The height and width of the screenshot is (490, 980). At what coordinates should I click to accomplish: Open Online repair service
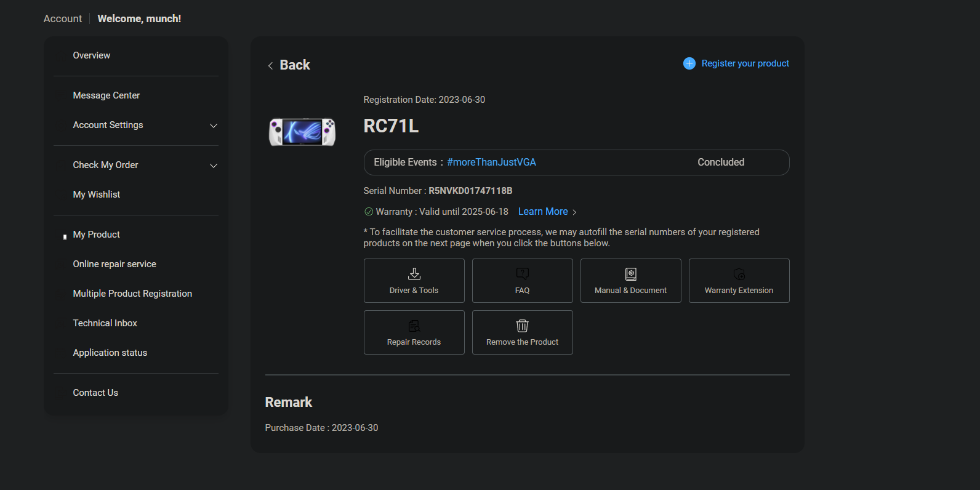(114, 264)
